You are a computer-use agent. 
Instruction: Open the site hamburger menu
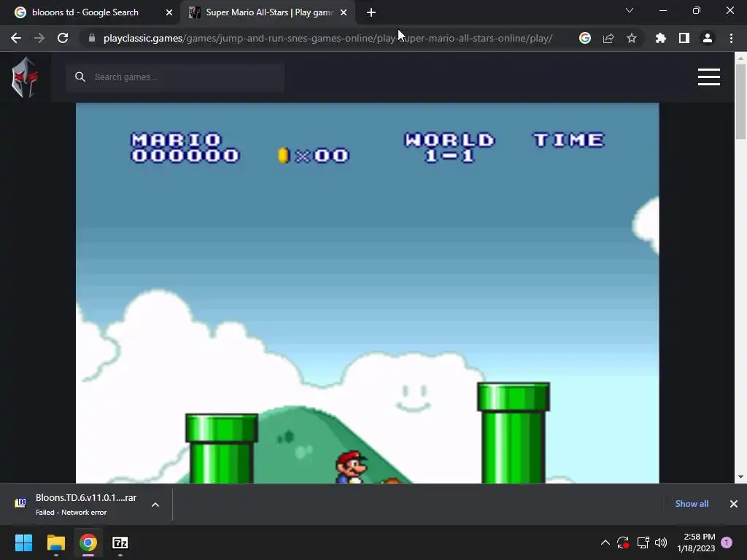pyautogui.click(x=709, y=77)
